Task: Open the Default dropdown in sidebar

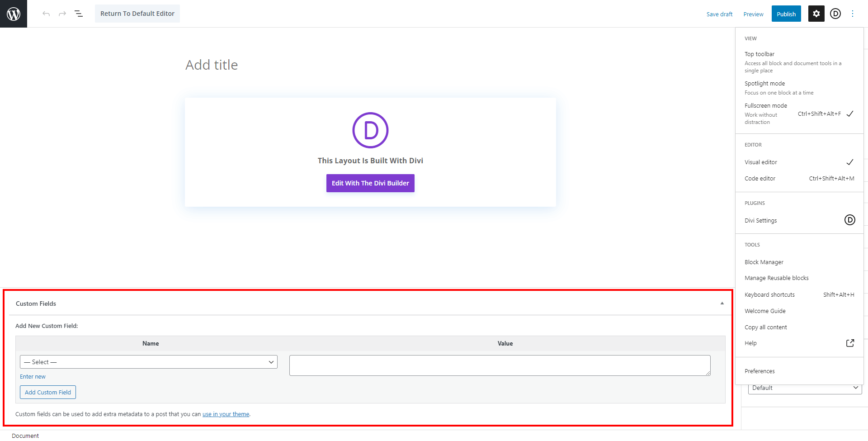Action: click(x=805, y=388)
